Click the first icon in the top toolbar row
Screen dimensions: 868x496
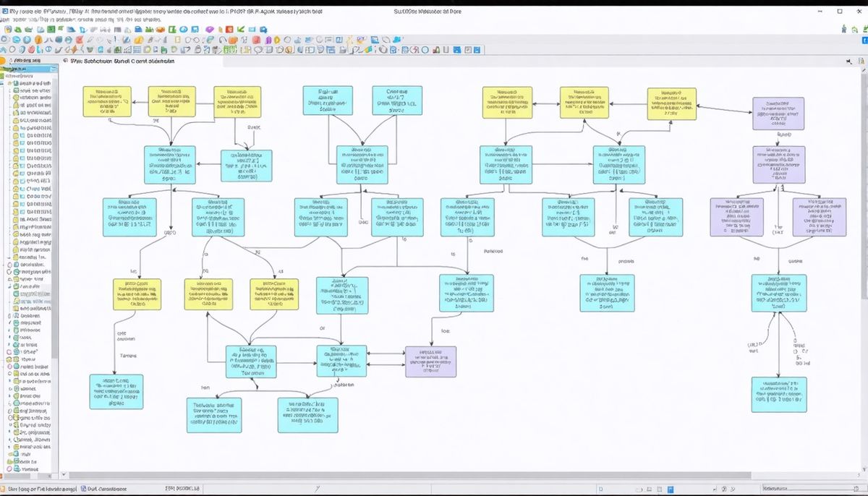(7, 29)
